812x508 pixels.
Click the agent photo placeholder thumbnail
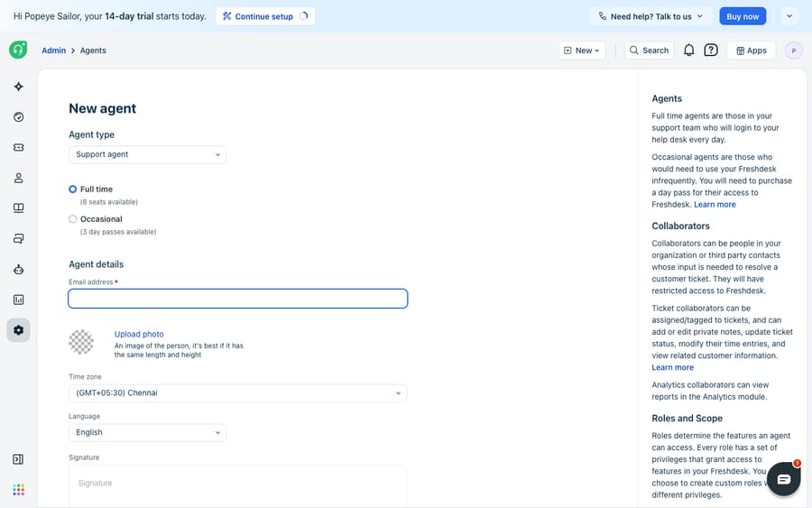(x=81, y=342)
